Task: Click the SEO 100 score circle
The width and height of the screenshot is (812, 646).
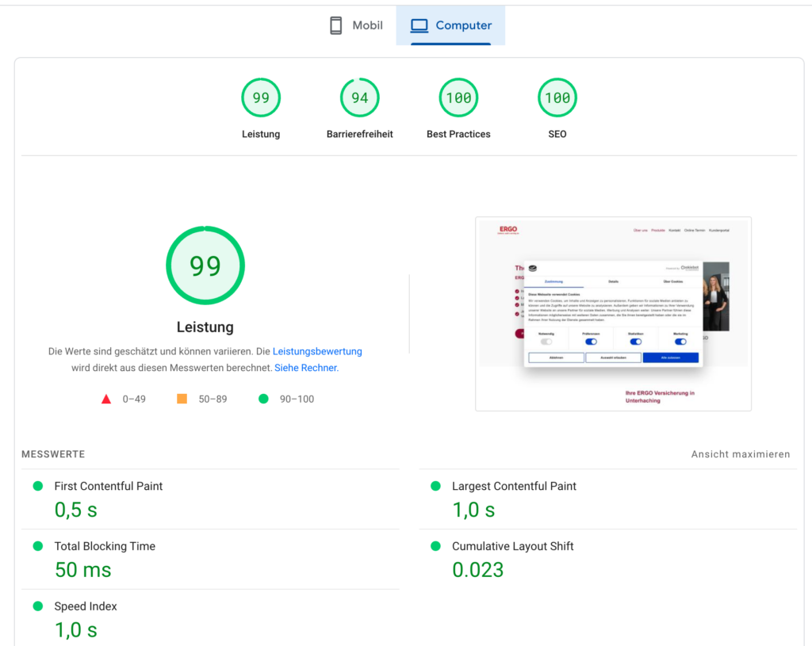Action: pos(557,97)
